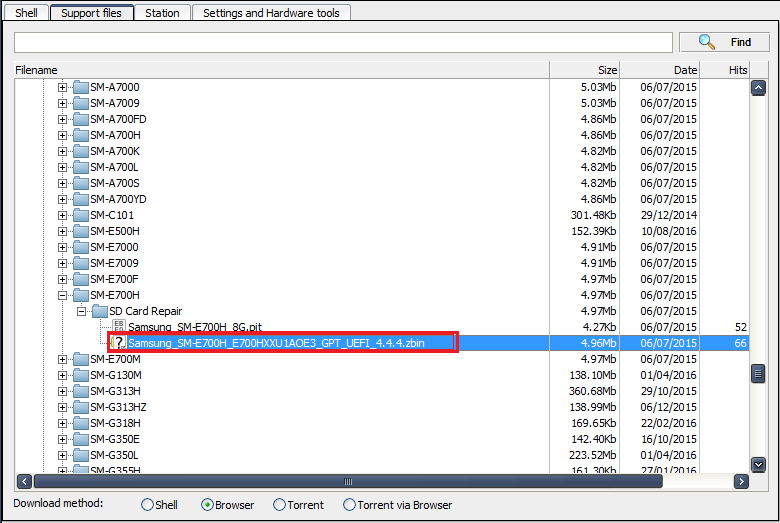Click the SM-C101 folder icon
The image size is (780, 523).
point(81,215)
